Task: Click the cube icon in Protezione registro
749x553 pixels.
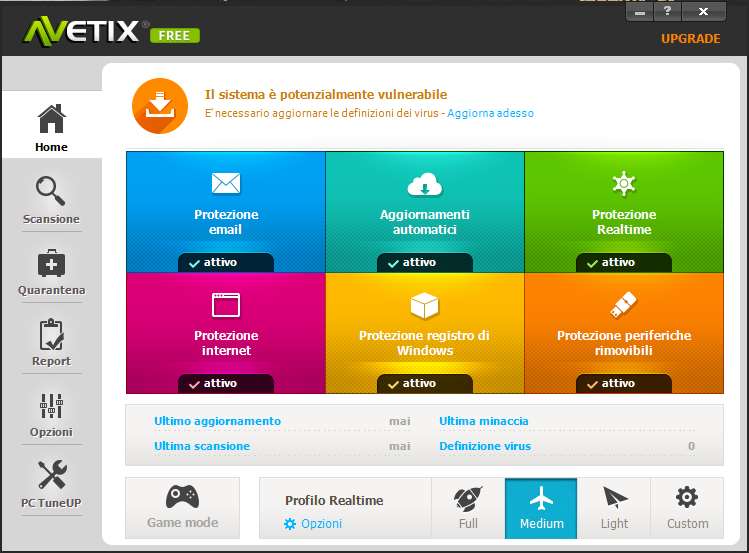Action: (x=424, y=306)
